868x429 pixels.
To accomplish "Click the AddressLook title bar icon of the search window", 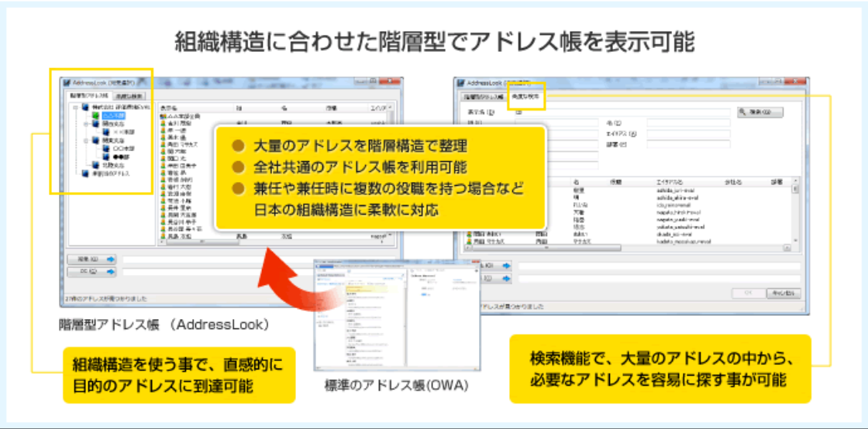I will 462,83.
